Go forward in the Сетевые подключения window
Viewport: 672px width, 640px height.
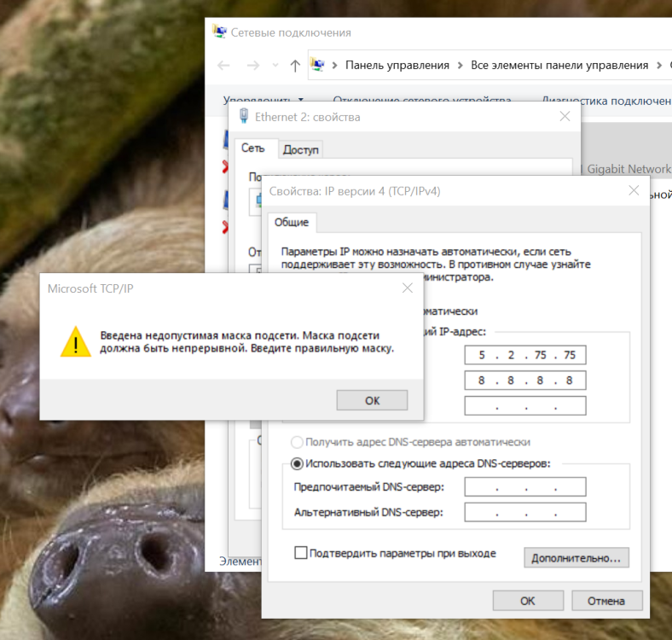click(x=253, y=65)
